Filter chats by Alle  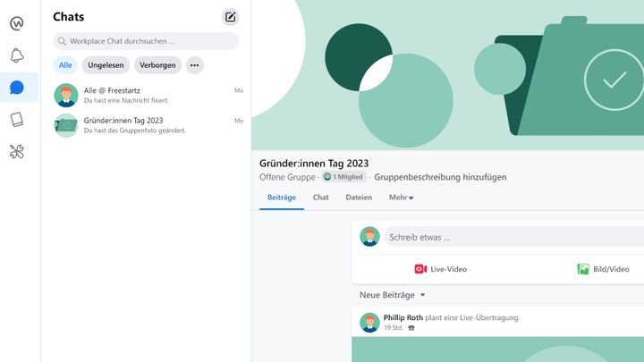[x=65, y=65]
